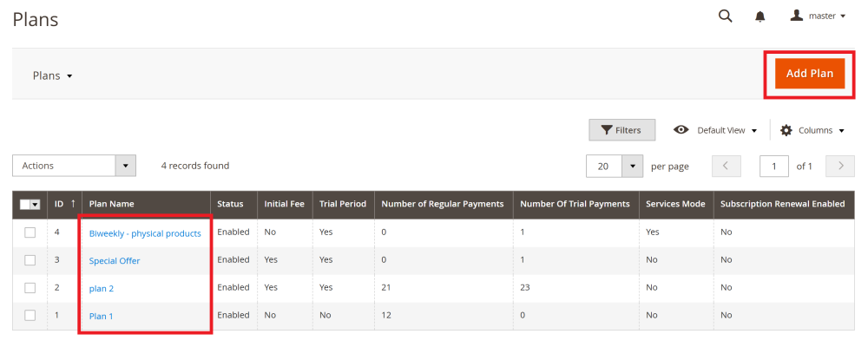
Task: Sort by Trial Period column header
Action: point(343,204)
